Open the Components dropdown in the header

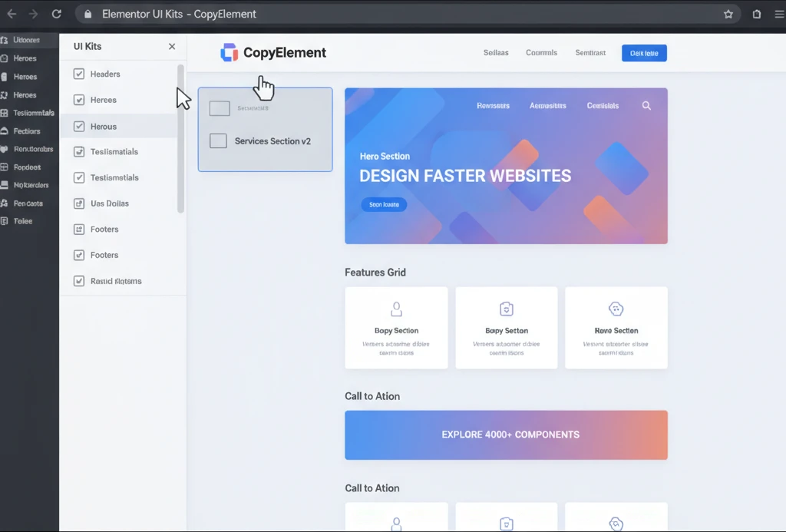[x=541, y=53]
